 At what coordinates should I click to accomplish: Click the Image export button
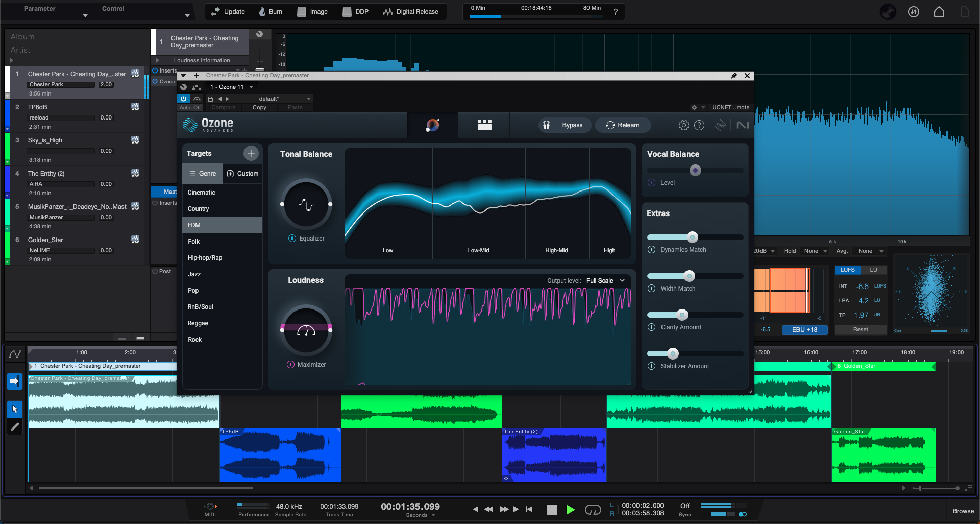312,12
